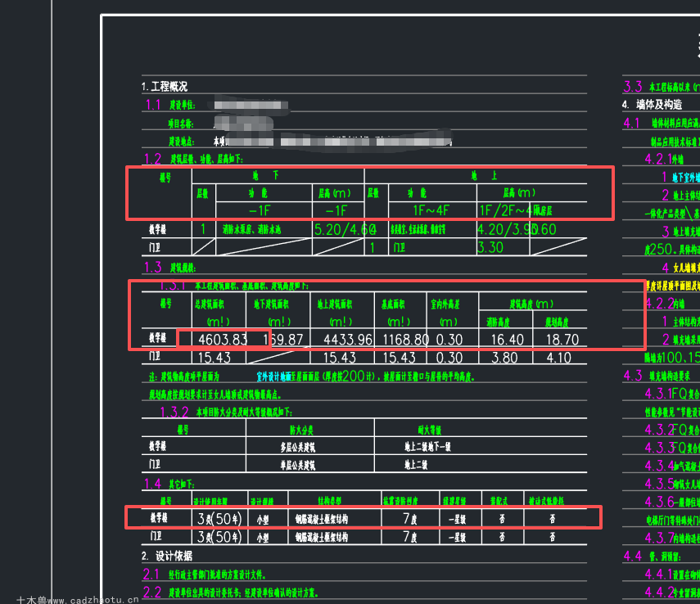This screenshot has height=604, width=700.
Task: Click the "2. 设计依据" section heading
Action: [167, 556]
